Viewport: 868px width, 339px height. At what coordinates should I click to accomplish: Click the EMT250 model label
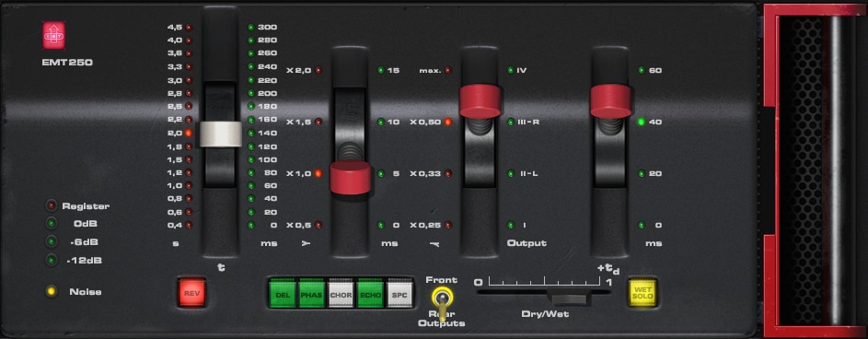[x=67, y=63]
